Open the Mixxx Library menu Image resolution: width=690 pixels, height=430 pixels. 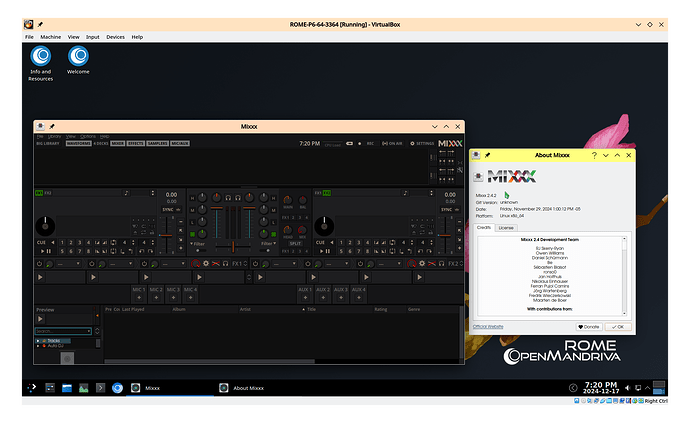(x=54, y=136)
